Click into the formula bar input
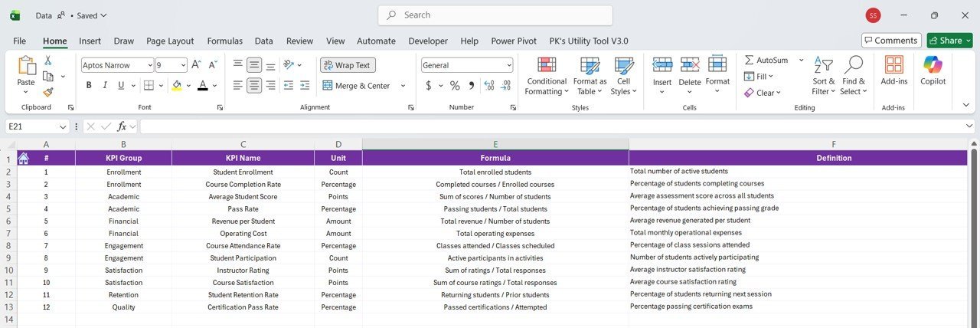Image resolution: width=980 pixels, height=328 pixels. coord(551,126)
